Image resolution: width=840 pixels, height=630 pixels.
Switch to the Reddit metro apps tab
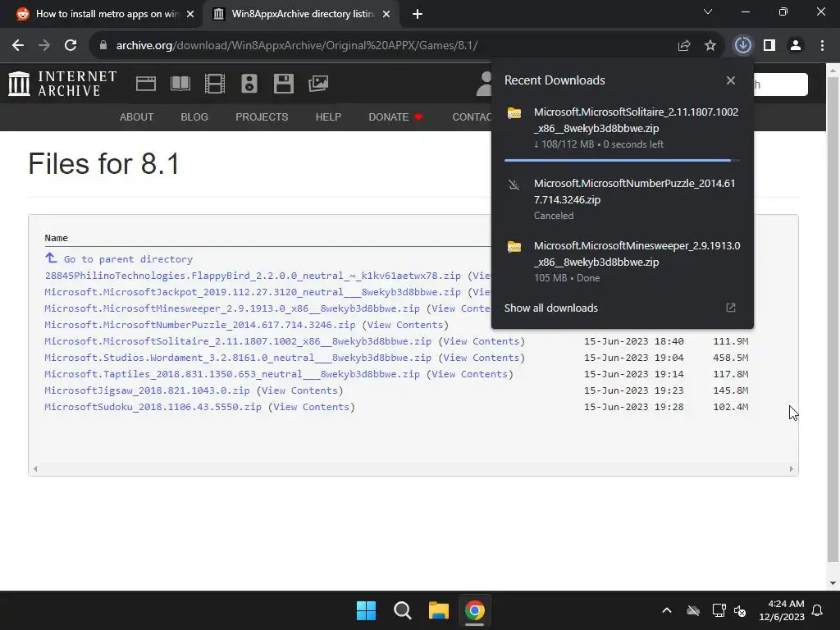click(106, 14)
